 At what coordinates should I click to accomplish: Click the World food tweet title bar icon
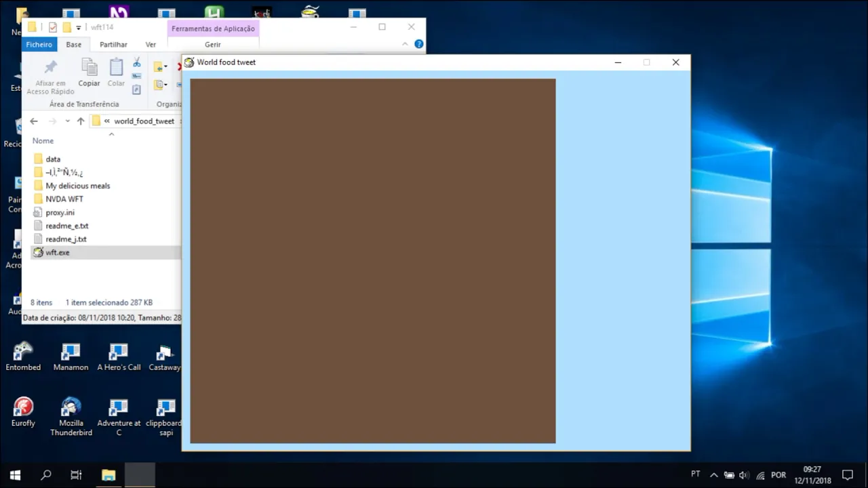point(189,62)
